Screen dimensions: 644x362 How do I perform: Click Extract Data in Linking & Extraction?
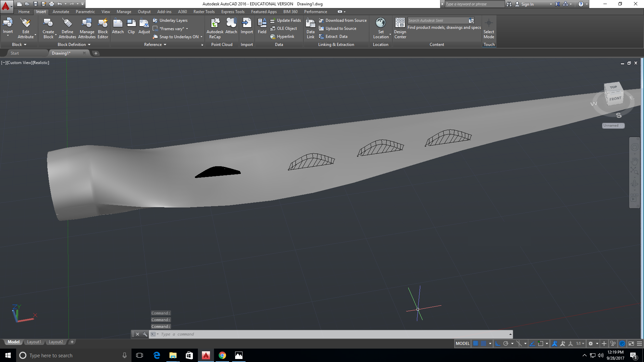click(335, 36)
